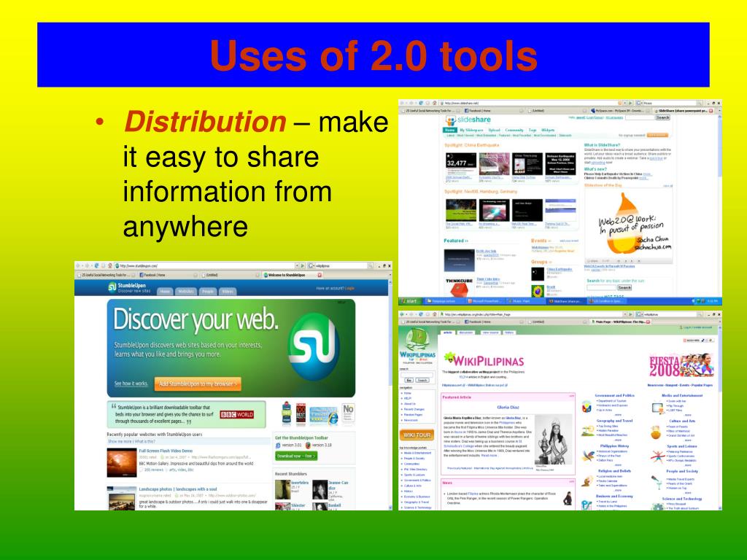Select the article tab on WikiPilipinas

[x=448, y=332]
